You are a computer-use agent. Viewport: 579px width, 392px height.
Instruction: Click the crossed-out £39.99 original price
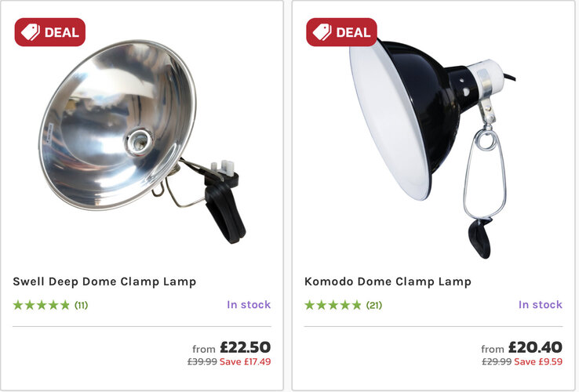[202, 361]
